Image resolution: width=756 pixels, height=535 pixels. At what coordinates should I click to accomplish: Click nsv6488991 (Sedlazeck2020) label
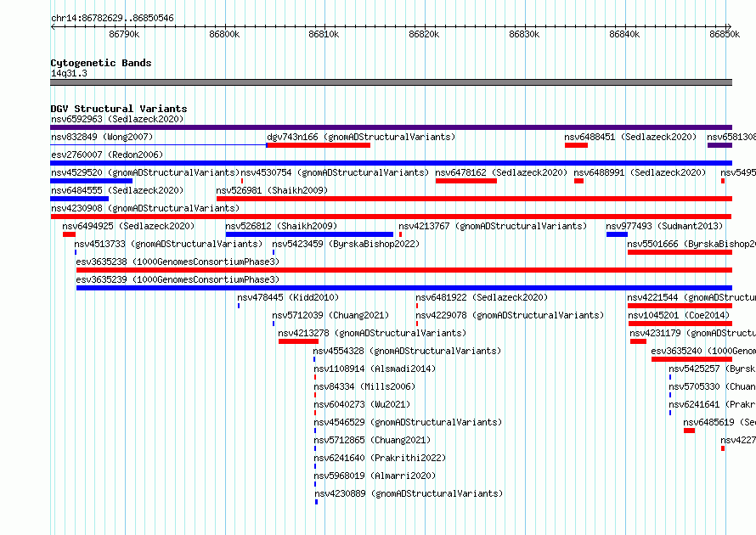point(640,172)
